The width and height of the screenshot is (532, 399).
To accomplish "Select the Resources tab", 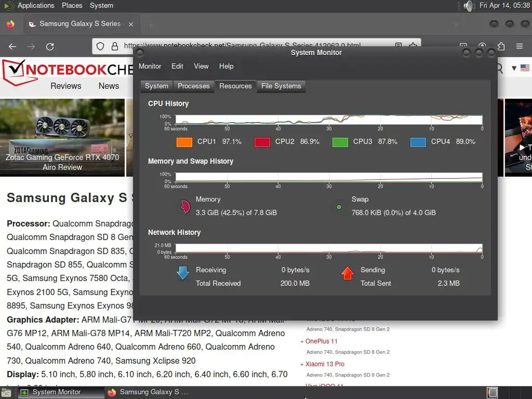I will (235, 86).
